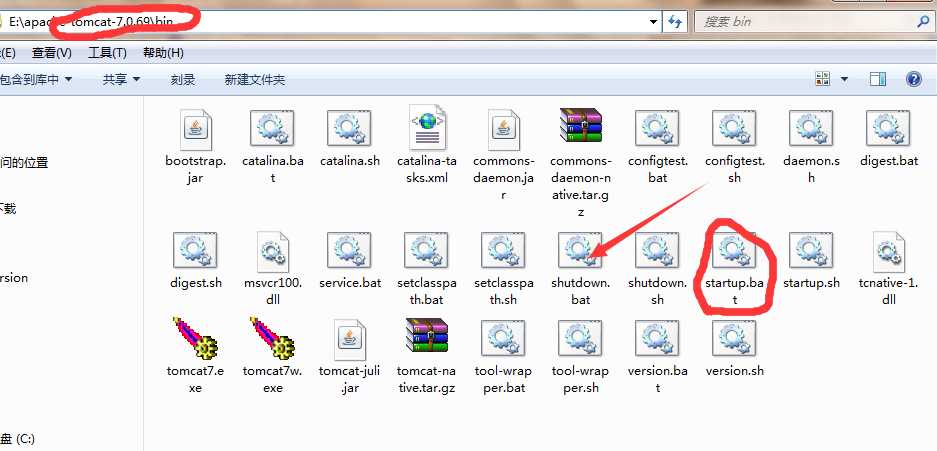Toggle the preview pane button
Image resolution: width=937 pixels, height=451 pixels.
878,79
